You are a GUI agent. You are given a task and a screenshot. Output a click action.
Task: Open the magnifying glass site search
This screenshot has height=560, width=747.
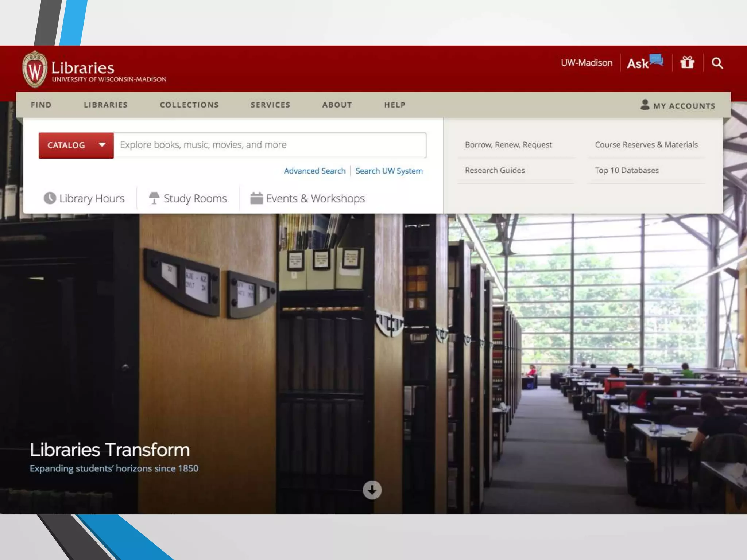coord(717,63)
